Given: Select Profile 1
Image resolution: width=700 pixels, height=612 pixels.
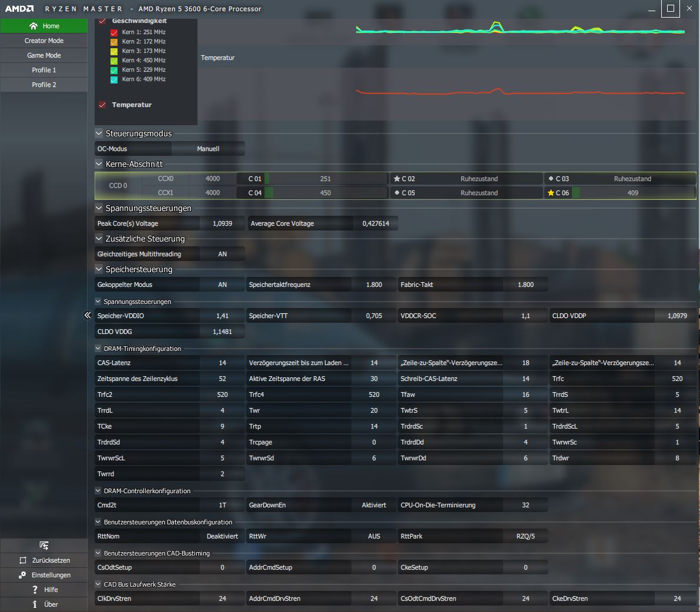Looking at the screenshot, I should [x=43, y=70].
